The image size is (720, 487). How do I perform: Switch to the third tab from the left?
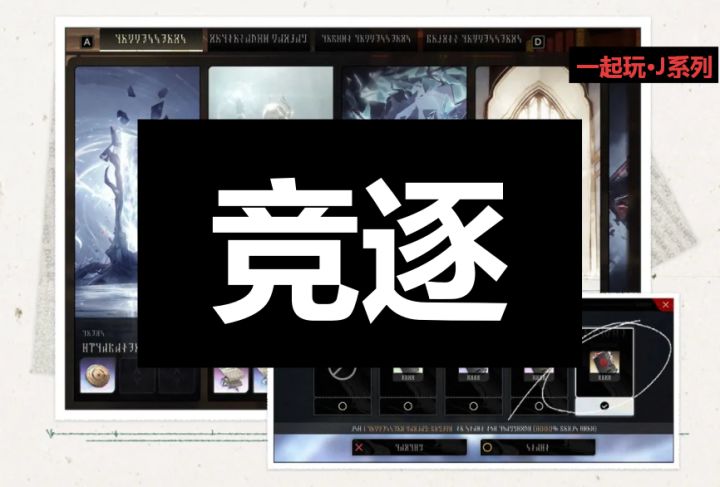coord(366,39)
